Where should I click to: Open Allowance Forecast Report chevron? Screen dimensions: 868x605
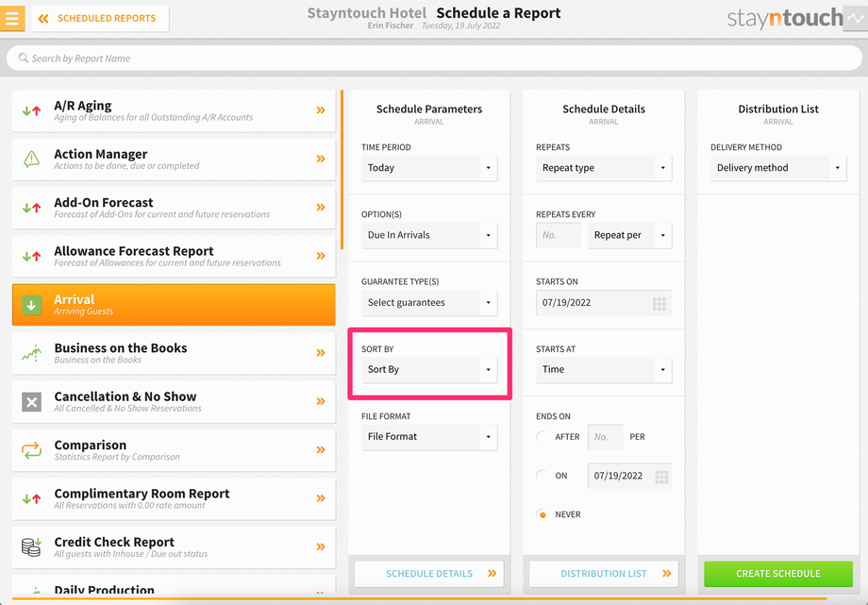click(321, 256)
